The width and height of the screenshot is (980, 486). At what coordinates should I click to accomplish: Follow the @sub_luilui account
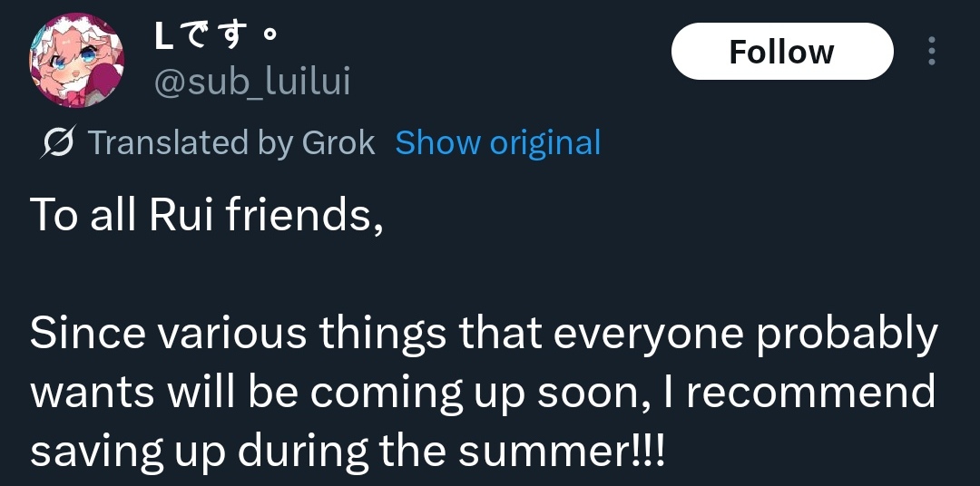pyautogui.click(x=781, y=52)
